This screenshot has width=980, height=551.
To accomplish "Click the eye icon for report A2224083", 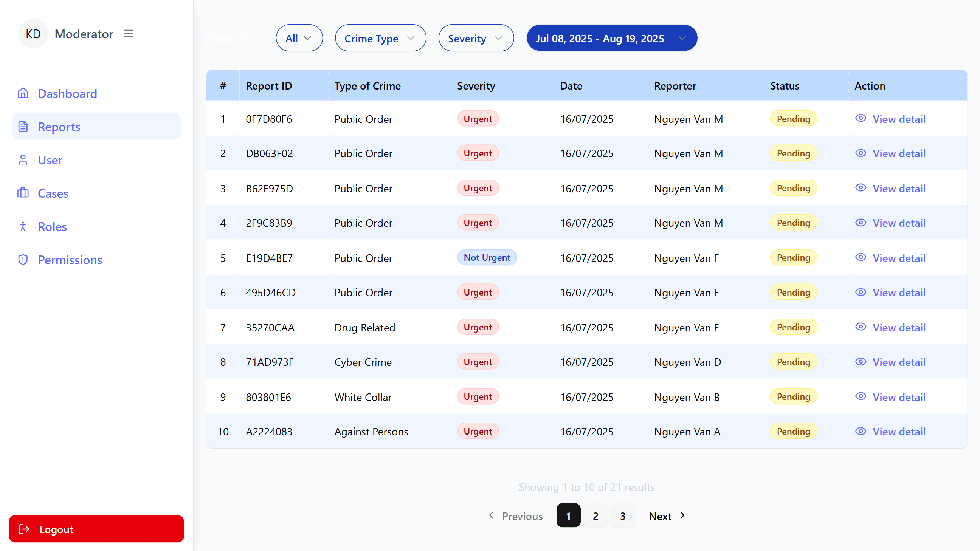I will click(861, 431).
